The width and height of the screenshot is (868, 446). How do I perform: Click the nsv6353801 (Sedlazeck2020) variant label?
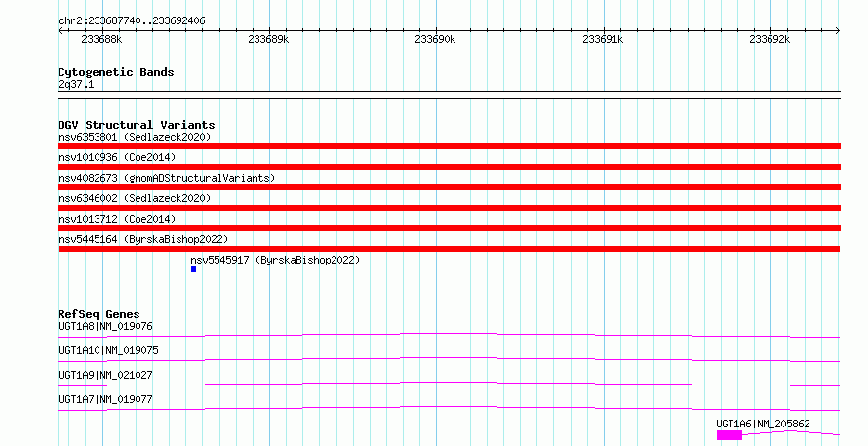[x=135, y=137]
